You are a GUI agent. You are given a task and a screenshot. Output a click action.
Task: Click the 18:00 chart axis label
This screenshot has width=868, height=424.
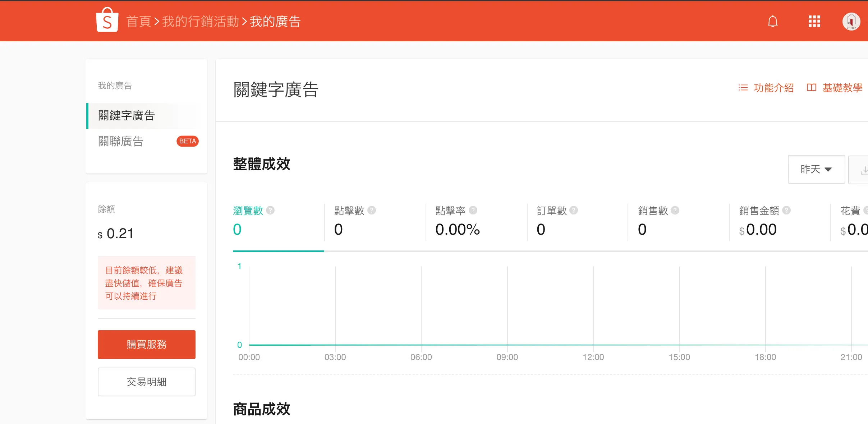click(765, 357)
